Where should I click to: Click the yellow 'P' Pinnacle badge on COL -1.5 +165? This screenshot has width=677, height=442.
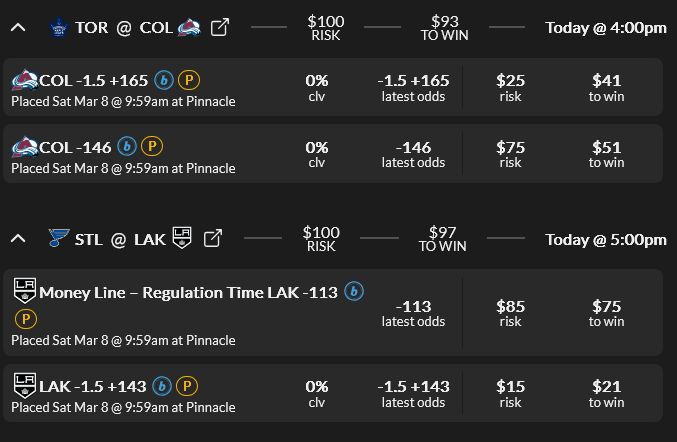(x=188, y=79)
